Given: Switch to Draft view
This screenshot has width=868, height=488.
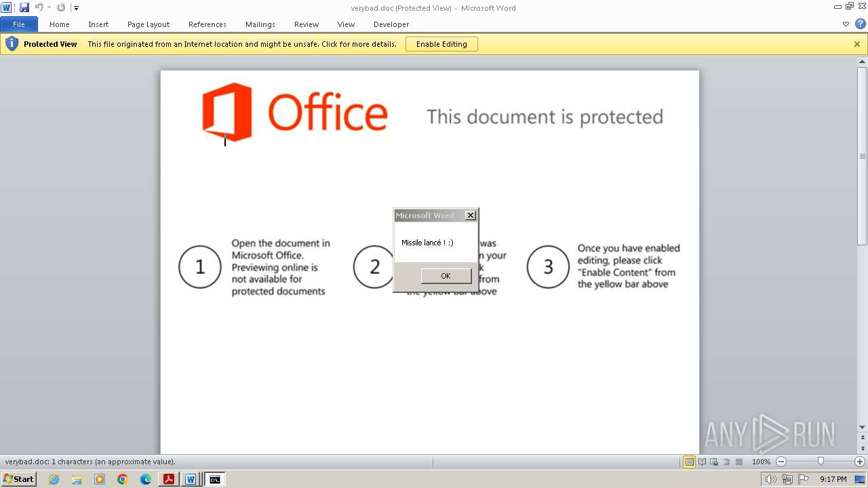Looking at the screenshot, I should pos(738,462).
